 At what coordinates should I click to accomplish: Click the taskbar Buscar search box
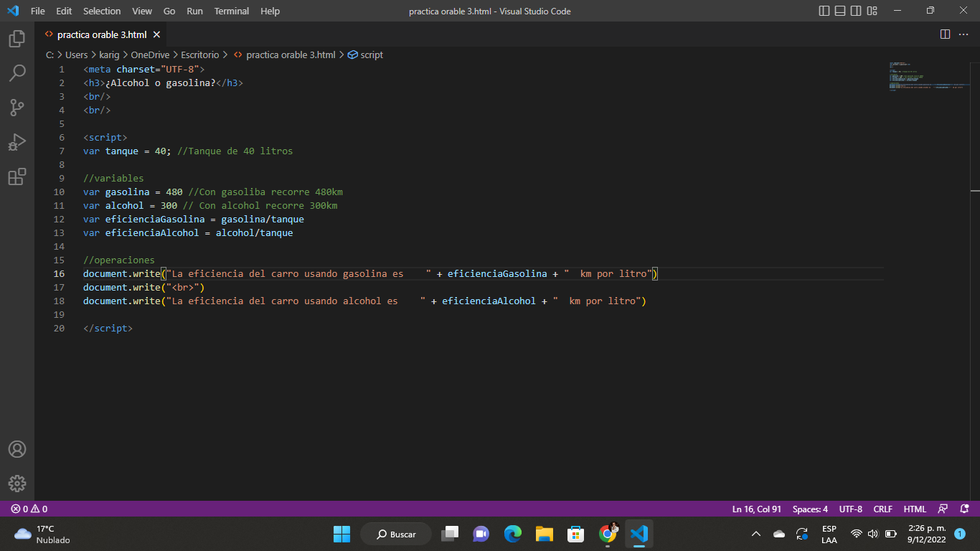(x=396, y=534)
